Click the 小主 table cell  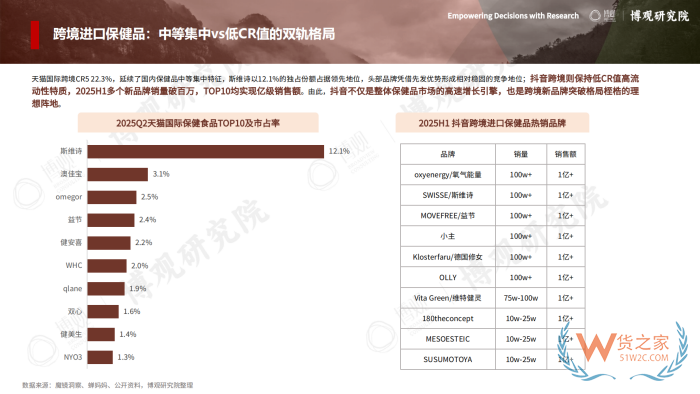point(448,236)
